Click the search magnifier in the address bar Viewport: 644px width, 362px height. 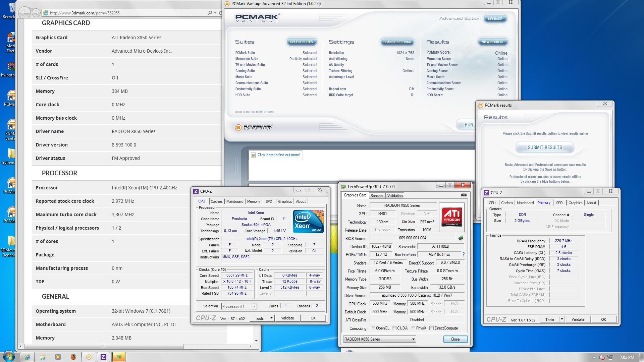tap(210, 13)
